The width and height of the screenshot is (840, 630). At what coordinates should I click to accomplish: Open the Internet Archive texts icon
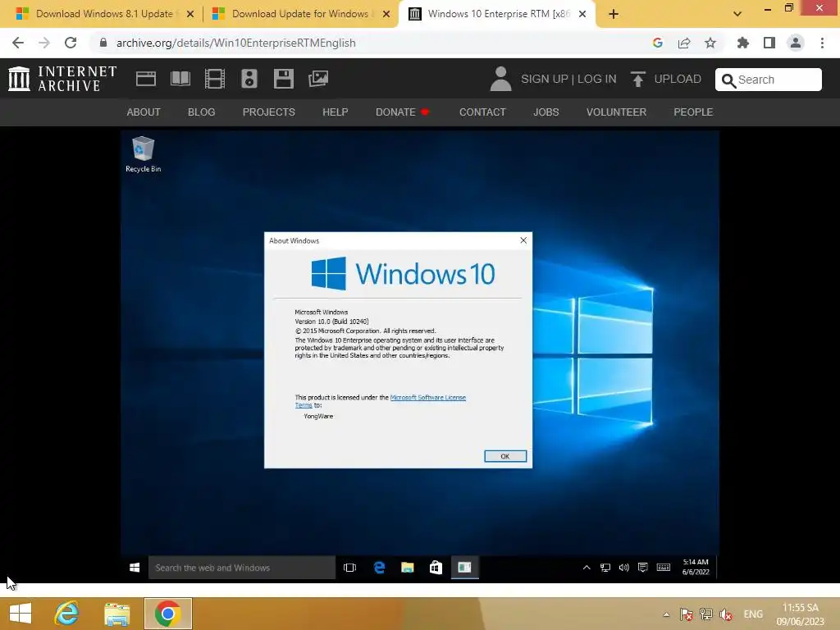coord(180,79)
